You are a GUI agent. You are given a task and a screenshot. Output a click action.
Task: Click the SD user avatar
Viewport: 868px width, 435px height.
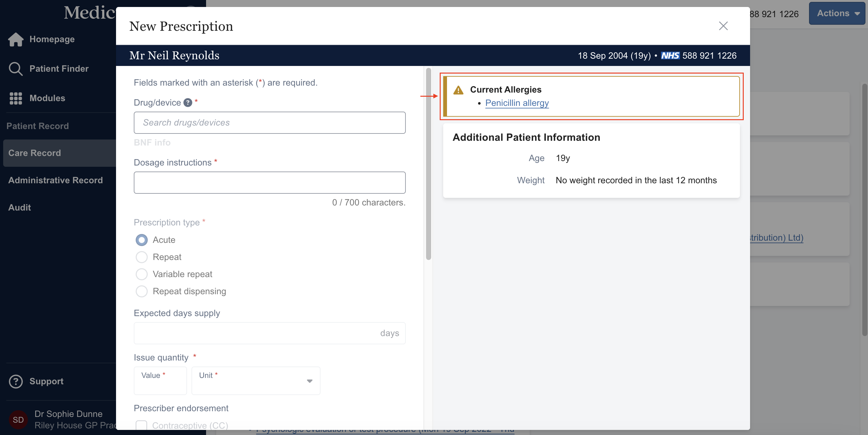[18, 419]
